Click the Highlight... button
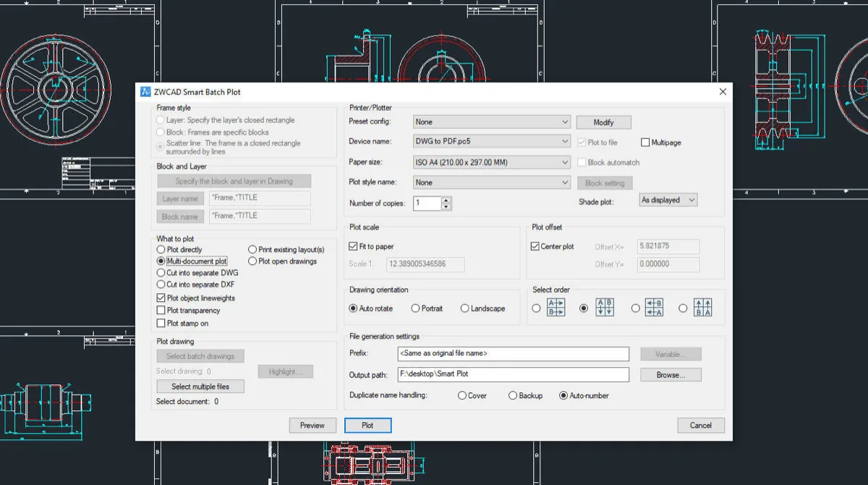The image size is (868, 485). (286, 371)
